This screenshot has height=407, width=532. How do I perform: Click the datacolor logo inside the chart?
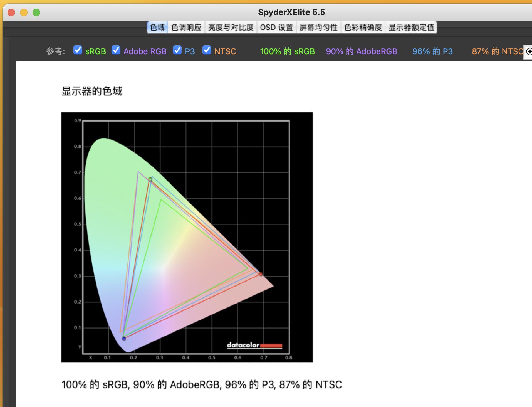tap(243, 346)
